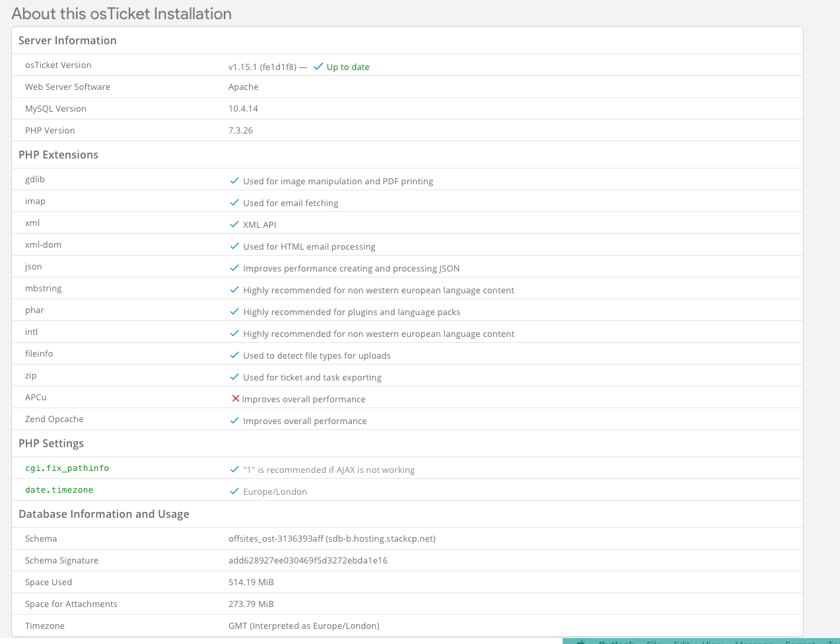Click the green 'Up to date' checkmark icon
This screenshot has height=644, width=840.
pos(318,67)
